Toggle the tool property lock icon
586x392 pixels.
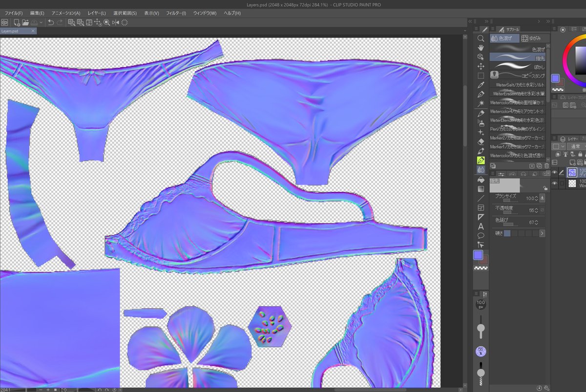[545, 188]
